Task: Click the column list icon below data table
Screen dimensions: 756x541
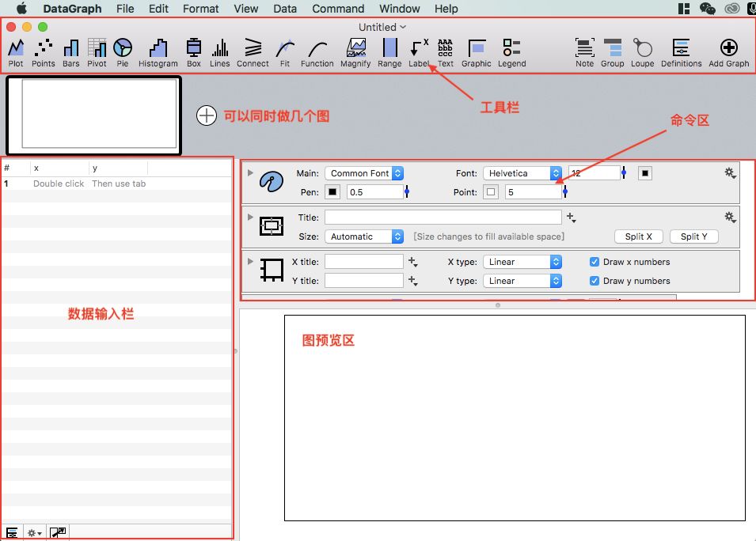Action: point(12,532)
